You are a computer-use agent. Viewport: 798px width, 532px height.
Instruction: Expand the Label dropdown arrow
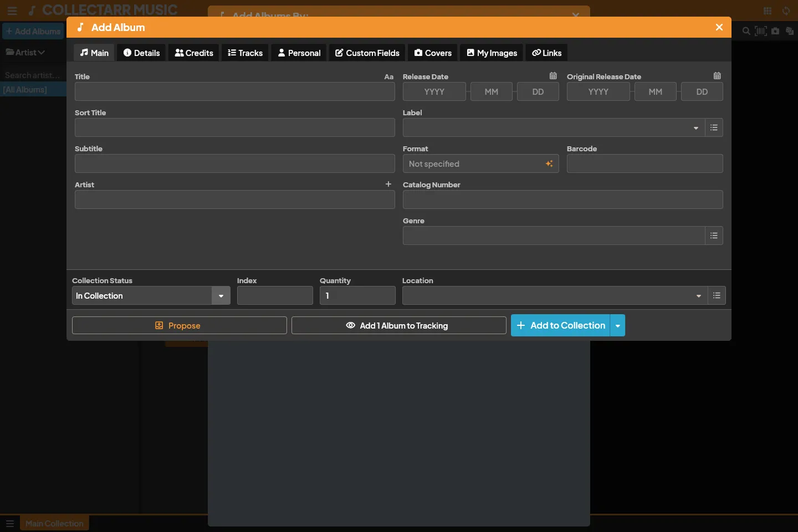click(696, 128)
